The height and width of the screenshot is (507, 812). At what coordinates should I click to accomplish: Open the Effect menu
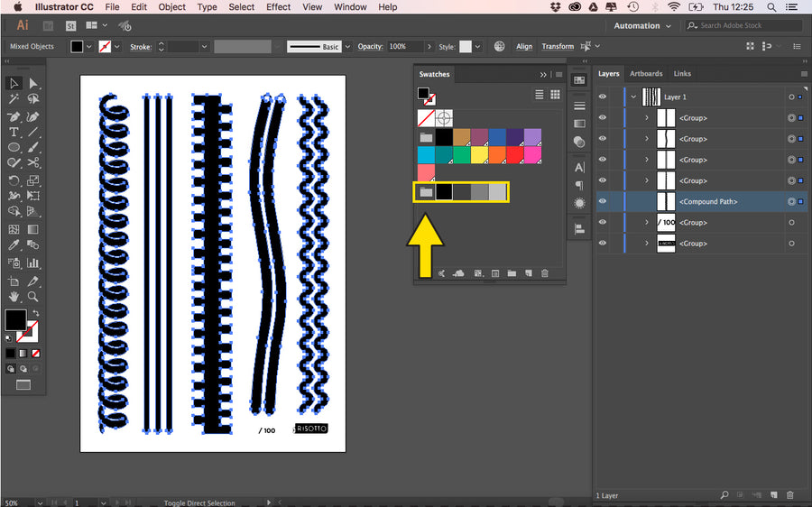(x=279, y=7)
